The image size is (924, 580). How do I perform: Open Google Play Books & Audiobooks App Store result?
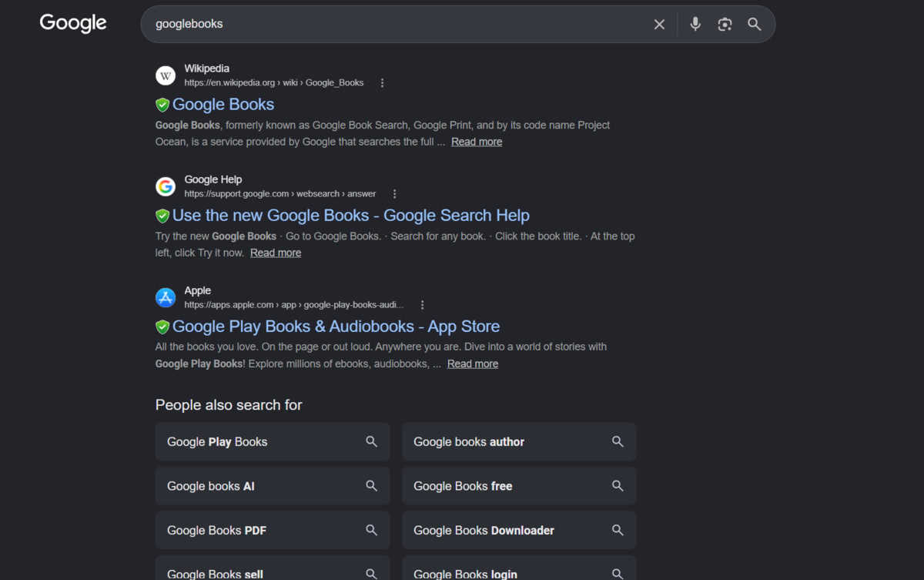pos(336,326)
